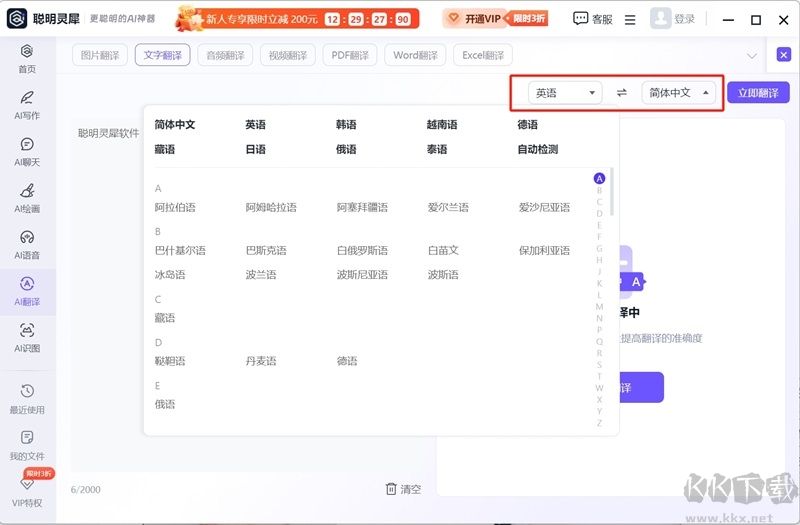
Task: Expand the 英语 source language dropdown
Action: (x=565, y=93)
